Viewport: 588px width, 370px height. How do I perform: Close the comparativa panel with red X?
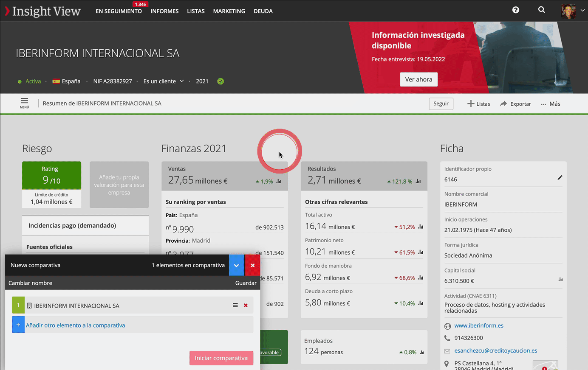tap(252, 265)
